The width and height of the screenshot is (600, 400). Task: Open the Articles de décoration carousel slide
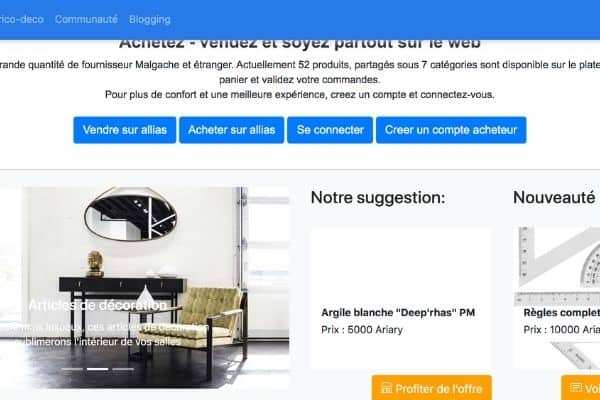[x=145, y=288]
